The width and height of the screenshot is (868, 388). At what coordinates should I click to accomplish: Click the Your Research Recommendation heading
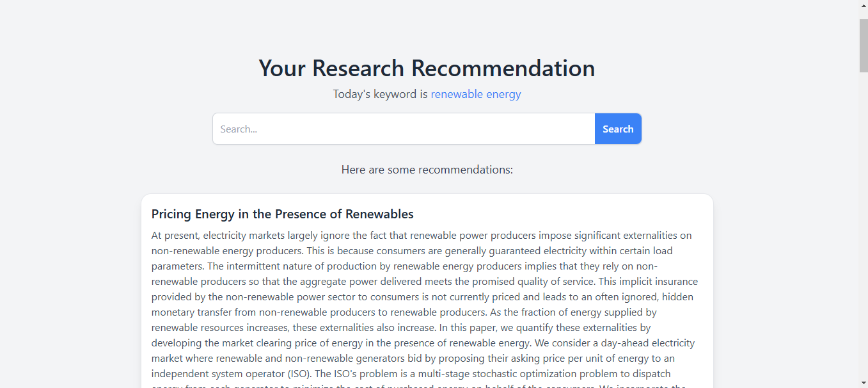pos(427,68)
